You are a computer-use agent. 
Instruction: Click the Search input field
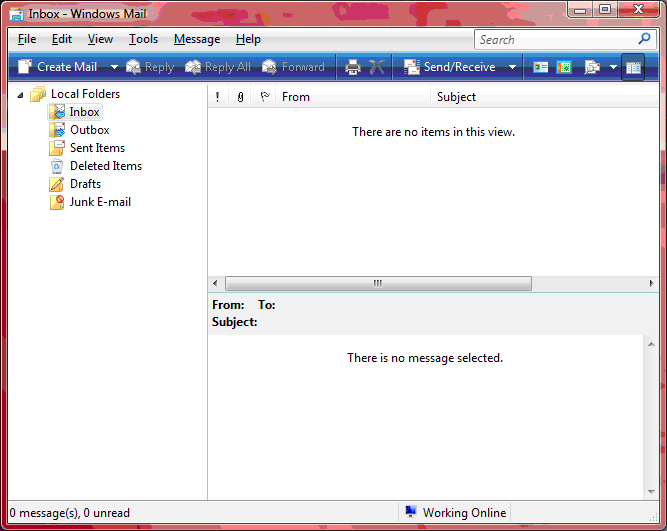coord(555,39)
